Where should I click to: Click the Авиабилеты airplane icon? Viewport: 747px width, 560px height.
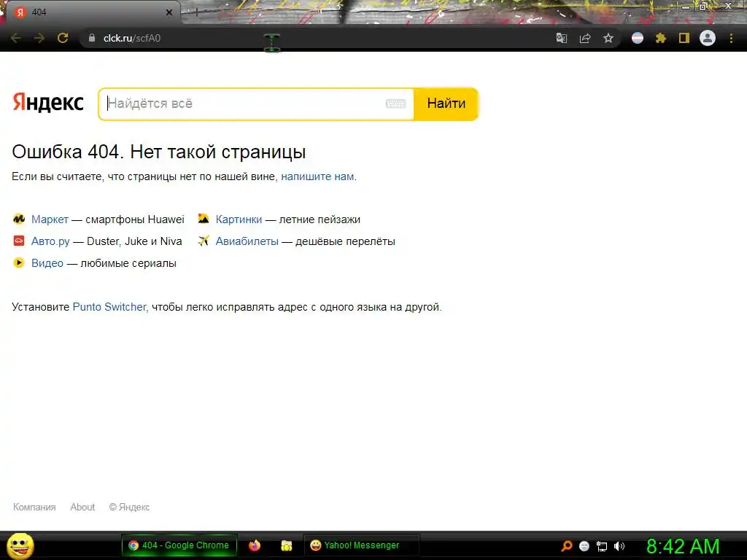coord(204,241)
